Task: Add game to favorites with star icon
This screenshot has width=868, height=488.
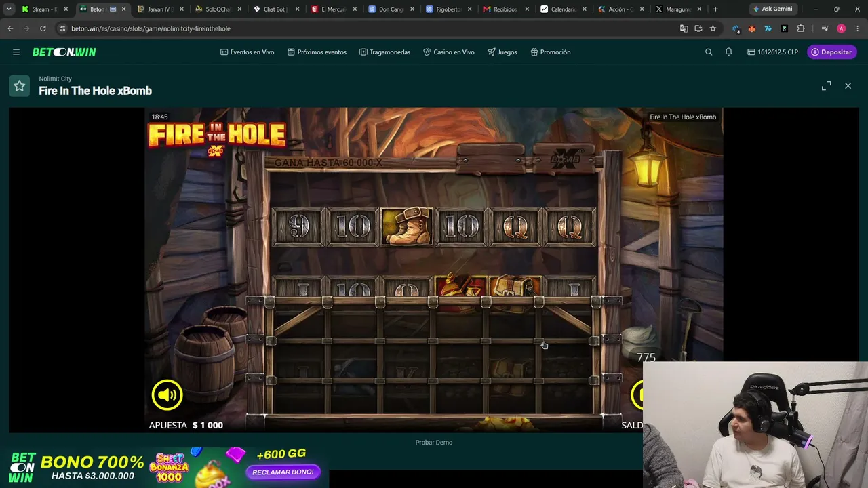Action: click(20, 86)
